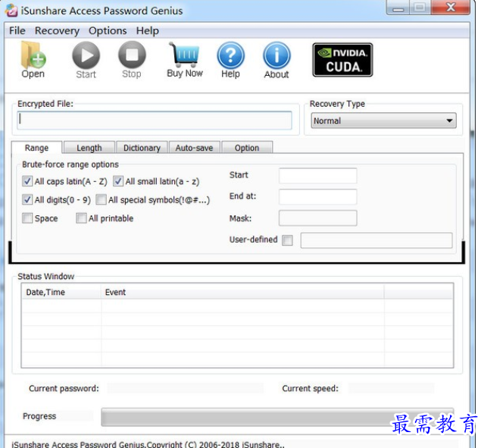Click the Date,Time column header
The width and height of the screenshot is (484, 448).
[61, 292]
